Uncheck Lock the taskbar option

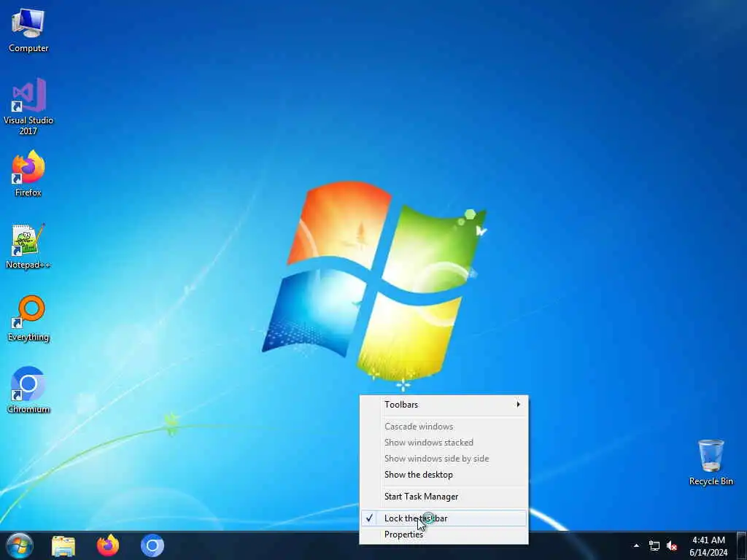(x=444, y=518)
